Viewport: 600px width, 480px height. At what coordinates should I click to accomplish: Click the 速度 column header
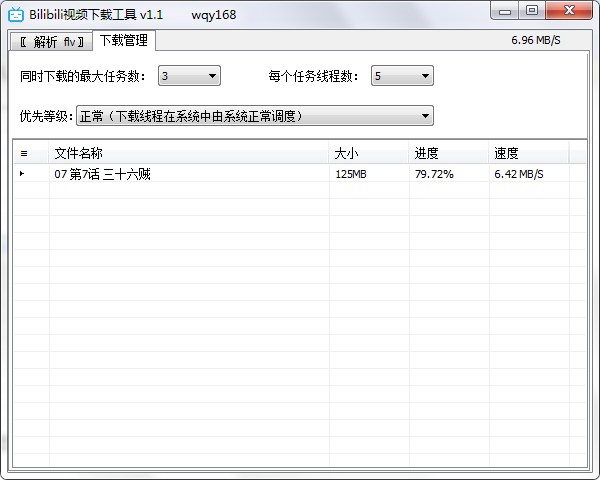528,153
